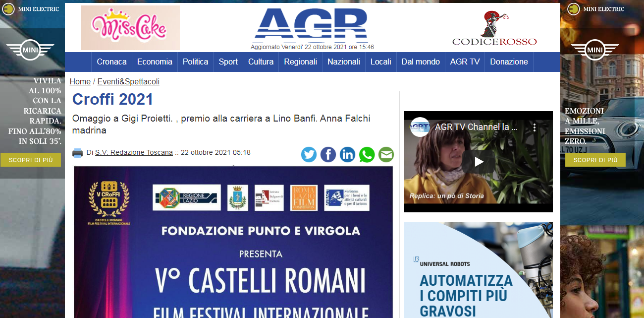Click the left 'Scopri di più' MINI button

click(31, 160)
